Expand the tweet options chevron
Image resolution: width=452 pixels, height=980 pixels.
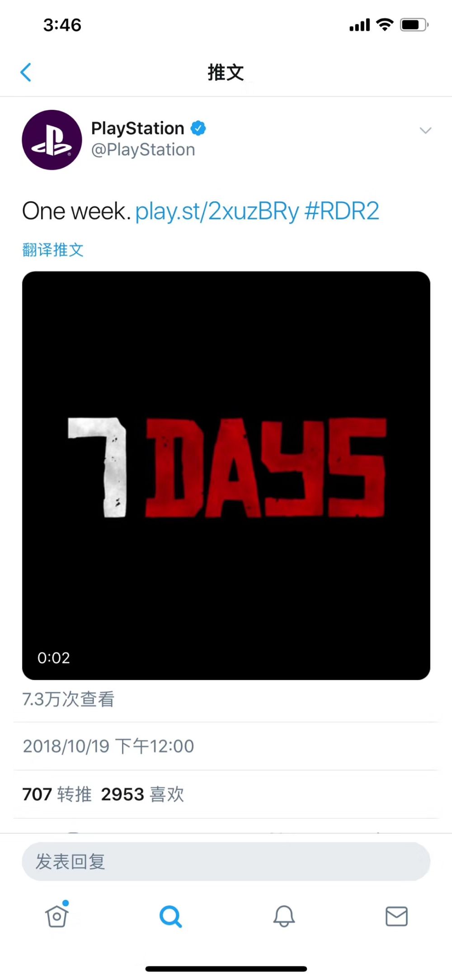(425, 131)
